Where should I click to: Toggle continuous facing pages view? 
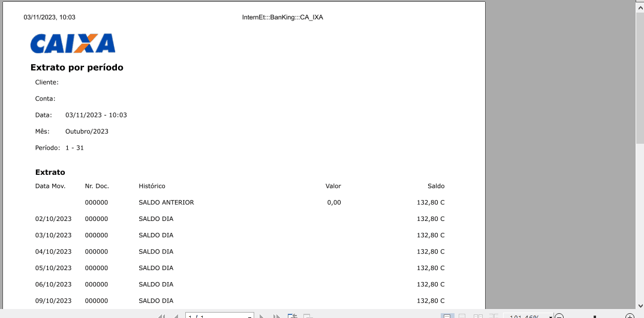tap(493, 316)
